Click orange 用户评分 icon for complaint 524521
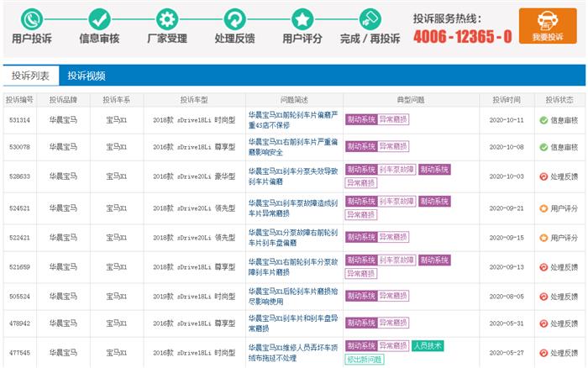The image size is (588, 368). (x=543, y=208)
